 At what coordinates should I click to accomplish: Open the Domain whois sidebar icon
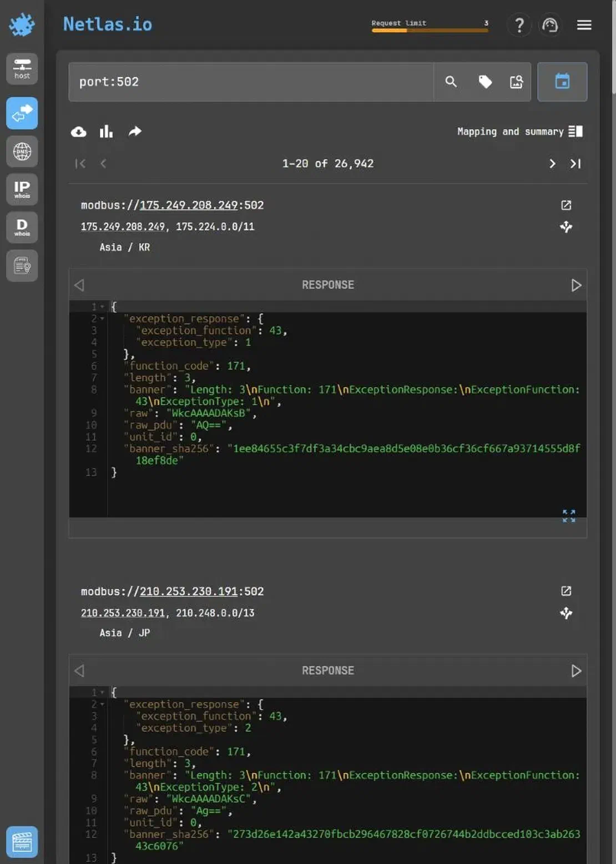click(22, 227)
